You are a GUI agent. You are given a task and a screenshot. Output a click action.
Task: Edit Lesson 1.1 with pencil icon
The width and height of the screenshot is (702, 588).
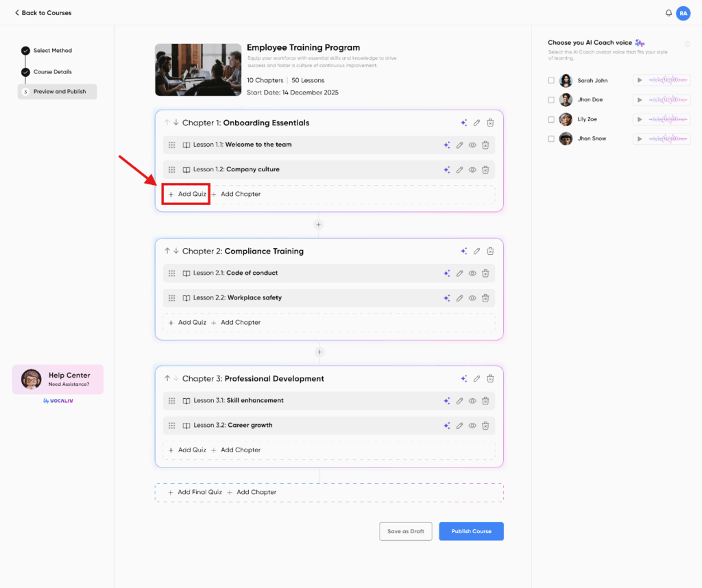pos(459,145)
